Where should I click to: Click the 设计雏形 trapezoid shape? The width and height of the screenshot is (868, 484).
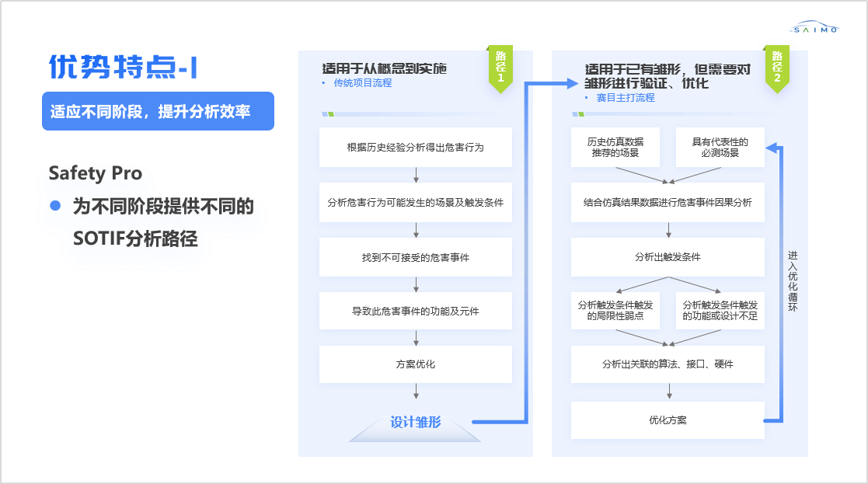coord(415,423)
